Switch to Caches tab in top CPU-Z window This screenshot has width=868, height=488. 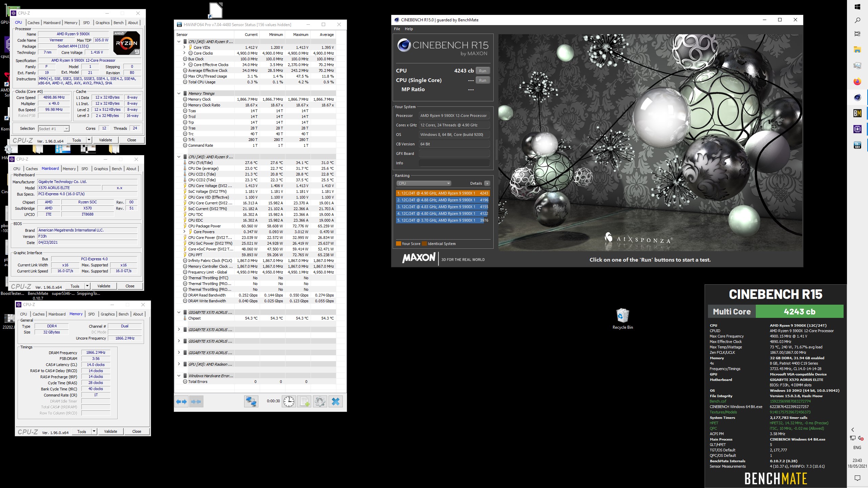(x=33, y=23)
